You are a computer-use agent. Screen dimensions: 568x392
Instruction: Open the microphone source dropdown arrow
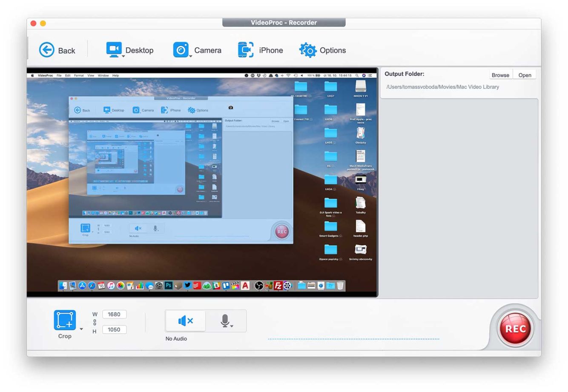click(232, 326)
